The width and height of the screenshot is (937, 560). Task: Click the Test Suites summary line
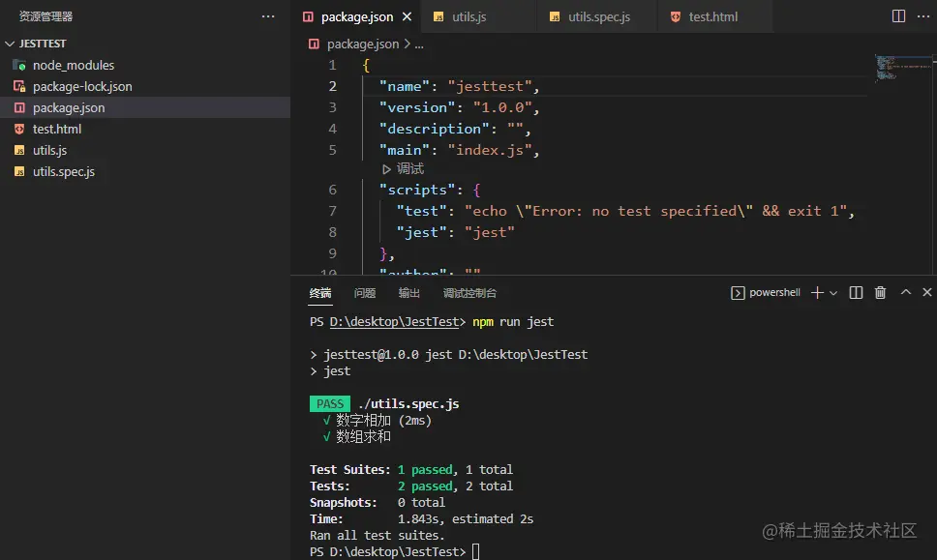(411, 470)
